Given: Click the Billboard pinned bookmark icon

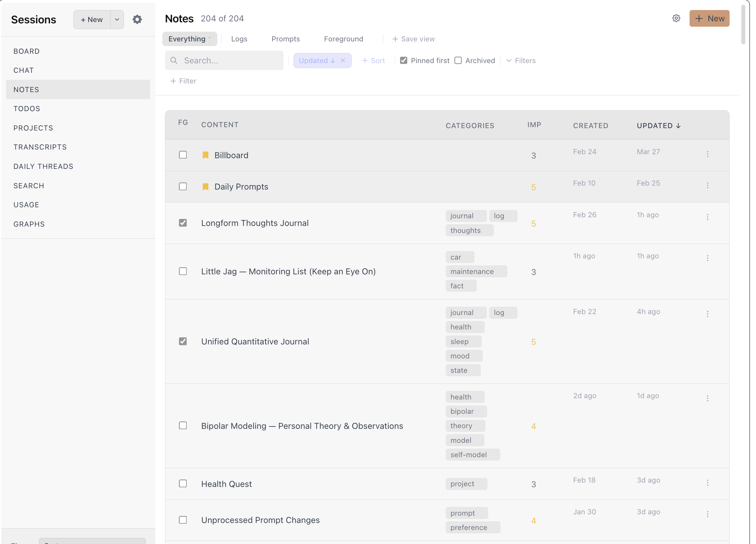Looking at the screenshot, I should (205, 155).
